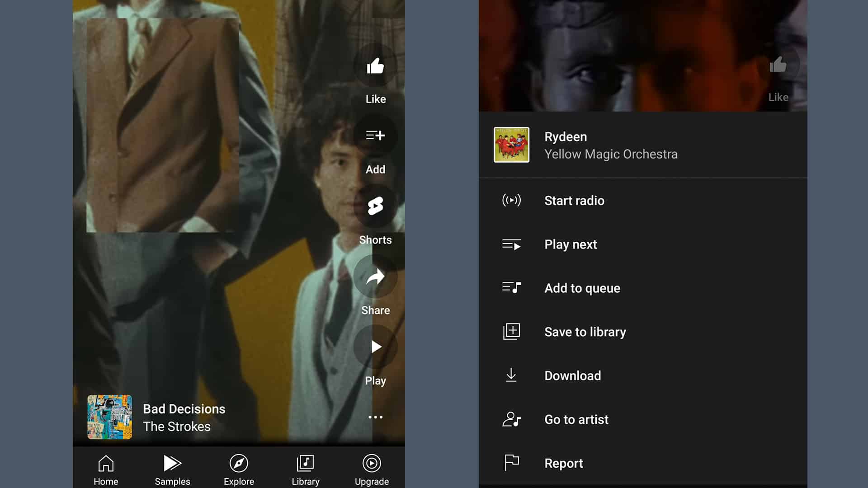868x488 pixels.
Task: Tap the Like thumbs-up icon
Action: click(376, 66)
